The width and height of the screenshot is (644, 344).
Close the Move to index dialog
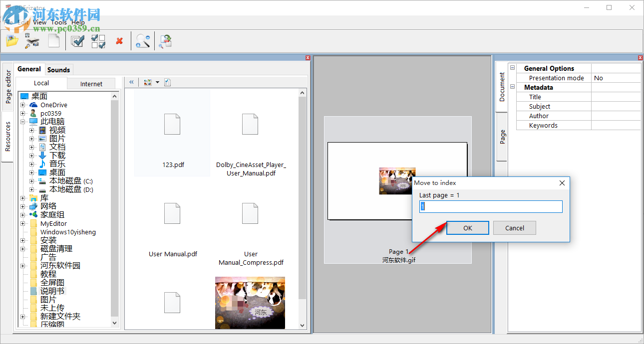click(562, 183)
